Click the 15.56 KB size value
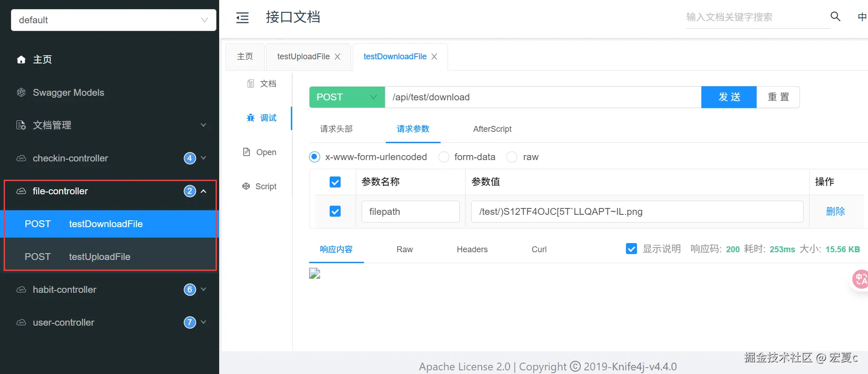The image size is (868, 374). (843, 249)
